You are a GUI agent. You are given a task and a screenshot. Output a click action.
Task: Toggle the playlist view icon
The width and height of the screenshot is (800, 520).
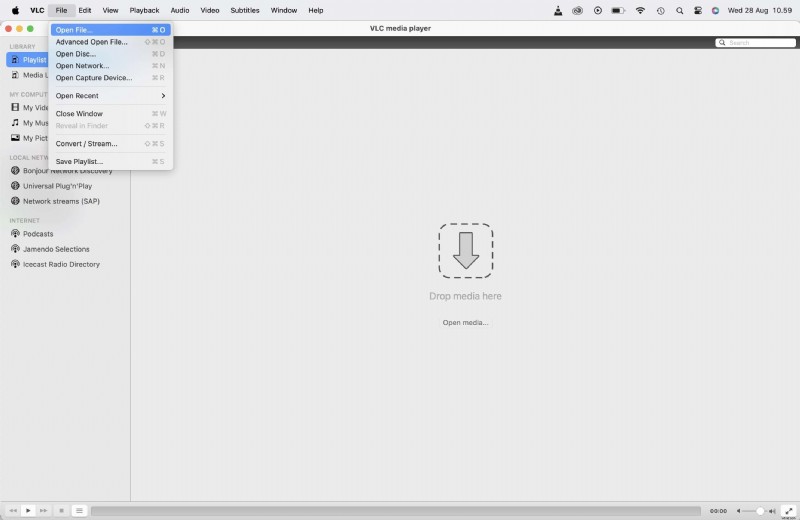coord(79,510)
